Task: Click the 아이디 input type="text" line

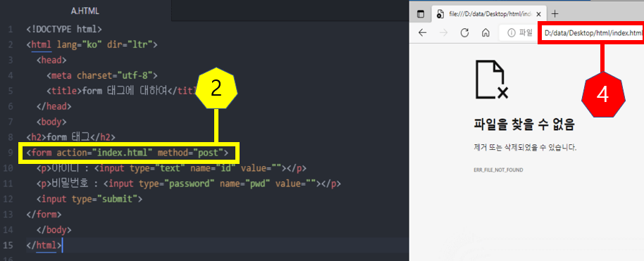Action: tap(171, 168)
